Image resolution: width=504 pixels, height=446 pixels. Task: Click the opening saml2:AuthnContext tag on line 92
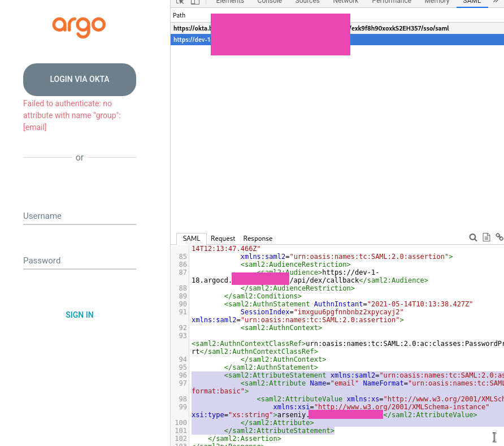click(x=281, y=328)
